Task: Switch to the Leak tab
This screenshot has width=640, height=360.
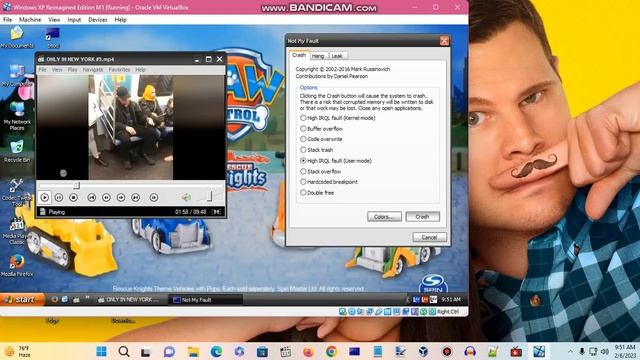Action: (x=337, y=56)
